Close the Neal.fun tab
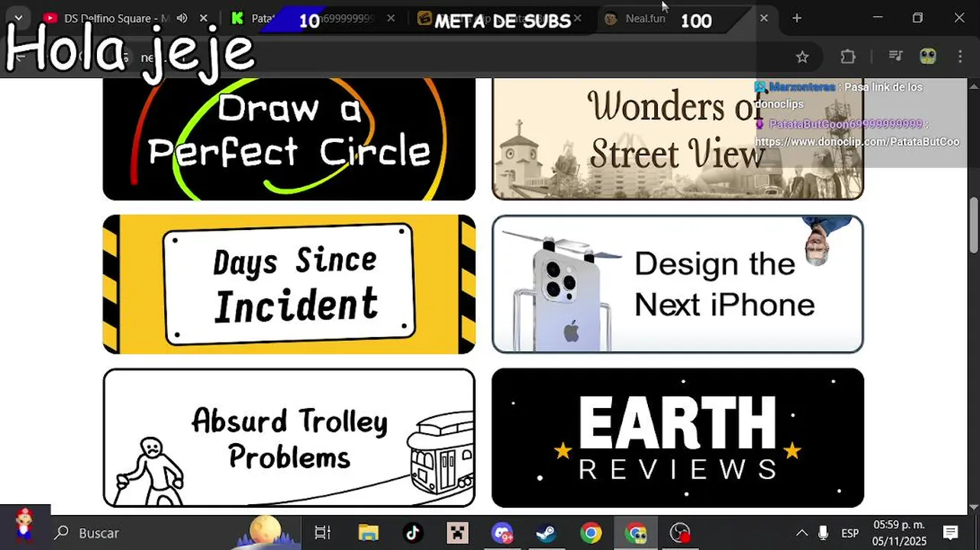 (764, 18)
